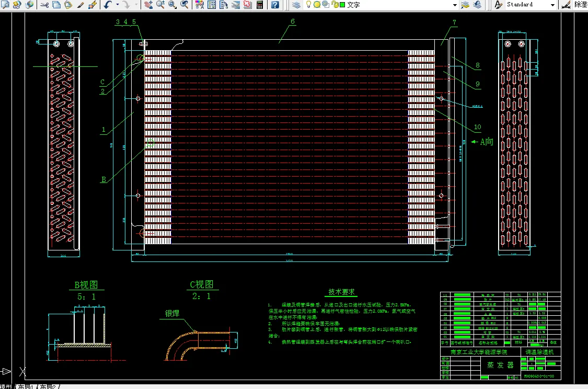Click the Publish icon

pos(17,5)
